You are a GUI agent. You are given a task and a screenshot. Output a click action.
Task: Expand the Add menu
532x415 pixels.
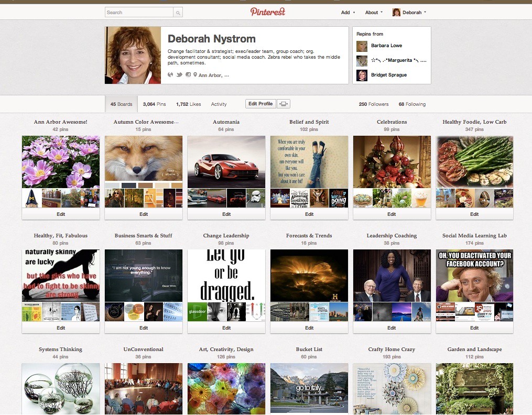(x=348, y=13)
